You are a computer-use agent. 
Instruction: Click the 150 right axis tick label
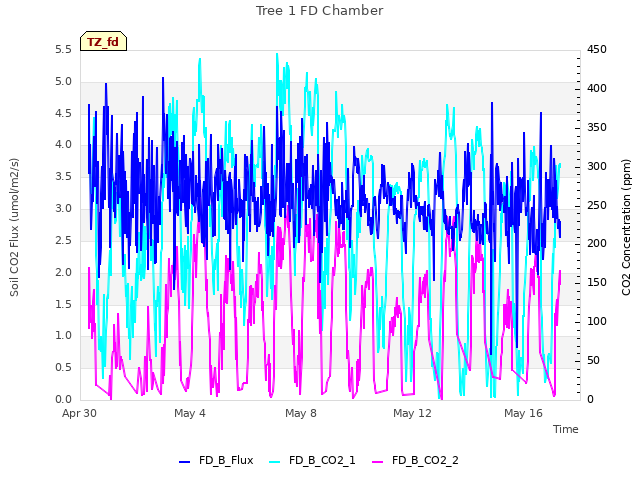[x=597, y=283]
